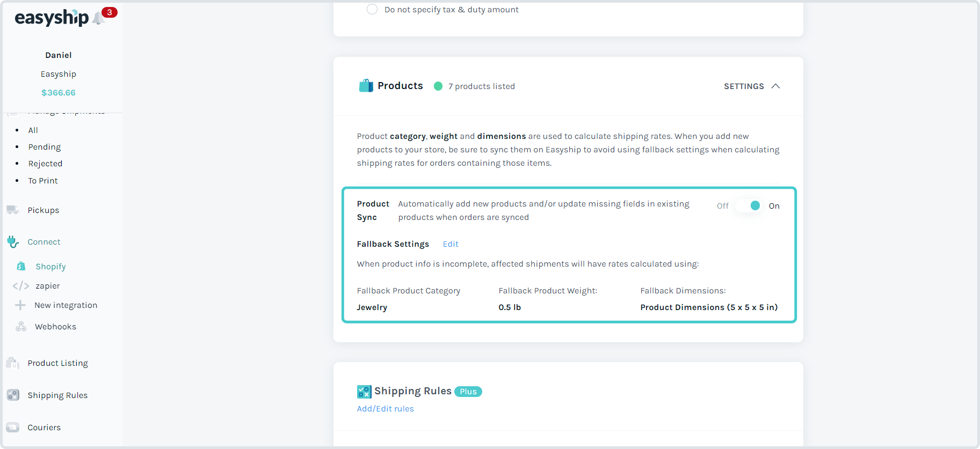Click the $366.66 account balance
Screen dimensions: 980x449
[x=59, y=93]
